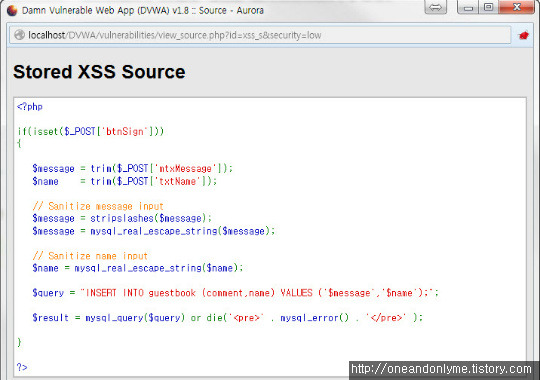The height and width of the screenshot is (380, 540).
Task: Click the globe site identity icon
Action: tap(19, 35)
